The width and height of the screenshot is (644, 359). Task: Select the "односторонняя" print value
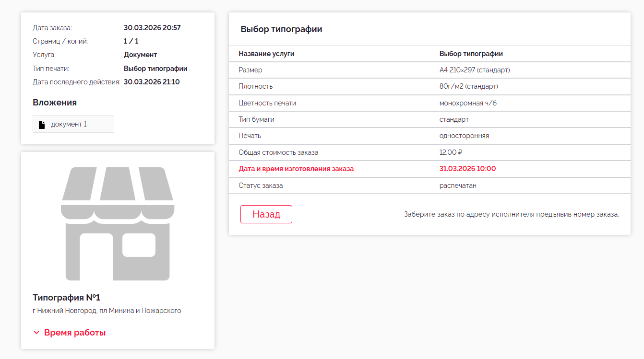click(x=464, y=136)
